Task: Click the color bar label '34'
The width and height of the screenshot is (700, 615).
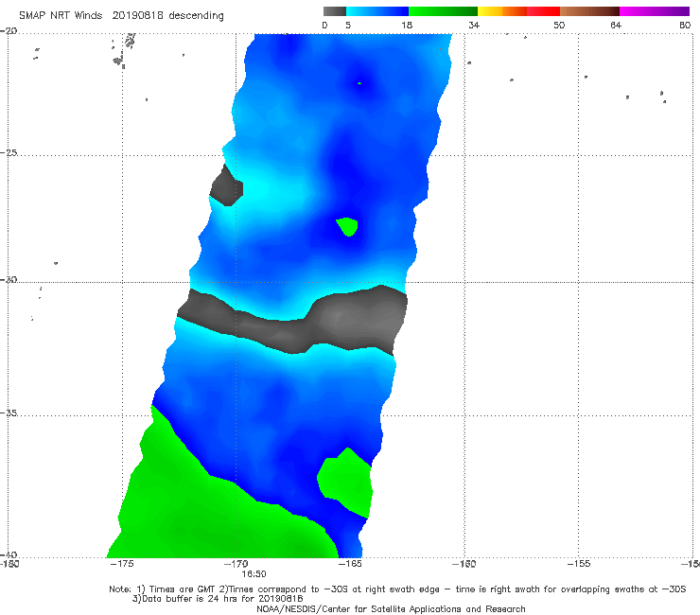Action: [x=474, y=25]
